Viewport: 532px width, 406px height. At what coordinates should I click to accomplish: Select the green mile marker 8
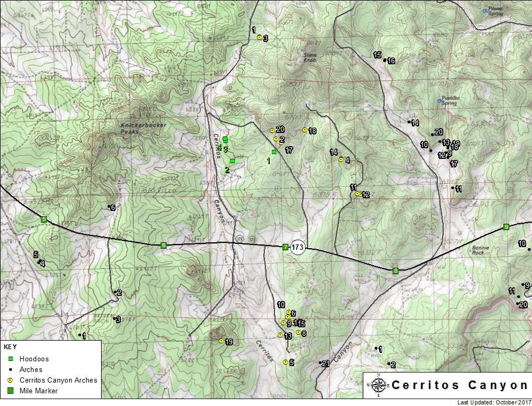[x=395, y=271]
